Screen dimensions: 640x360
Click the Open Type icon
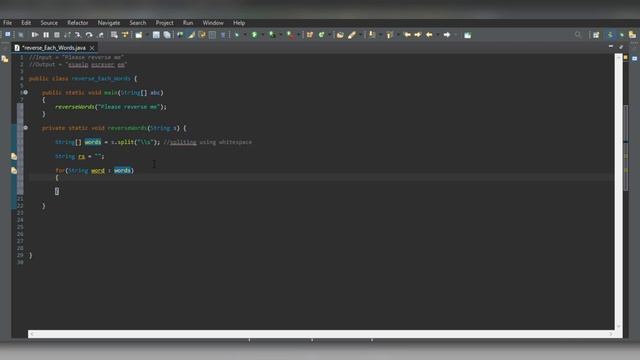coord(340,35)
